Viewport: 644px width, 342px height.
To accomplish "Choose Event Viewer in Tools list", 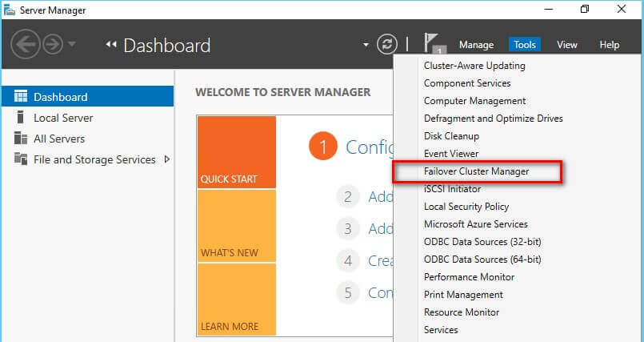I will [451, 154].
